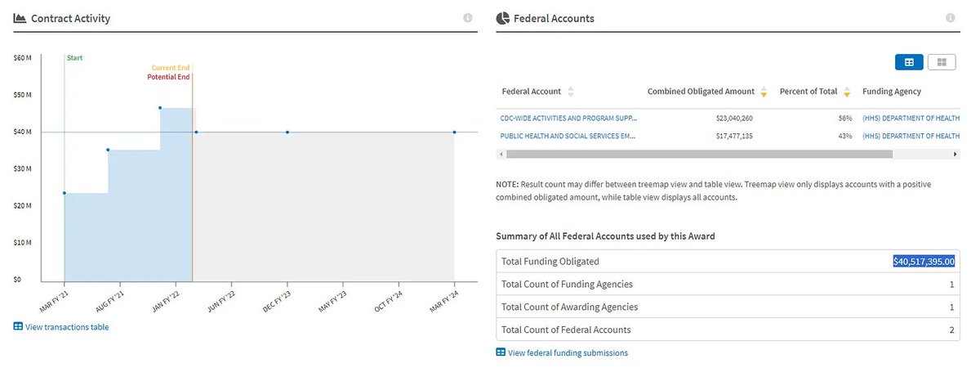Screen dimensions: 980x368
Task: Click the Contract Activity chart icon
Action: pyautogui.click(x=20, y=18)
